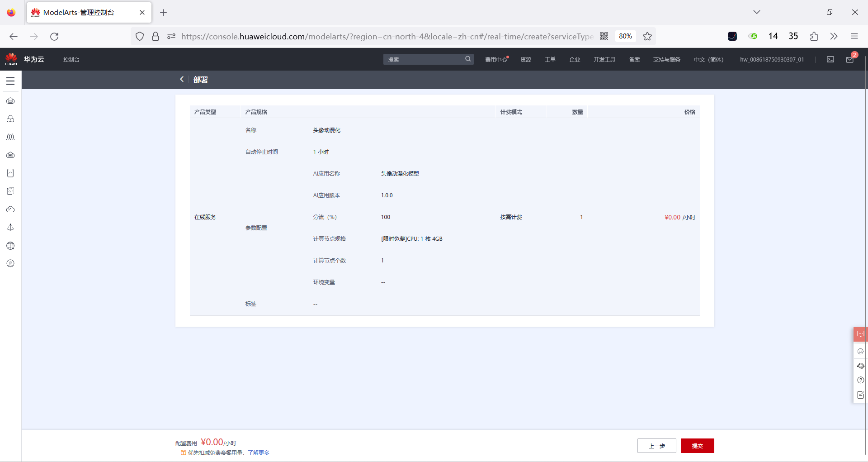This screenshot has width=868, height=462.
Task: Open the 费用中心 menu
Action: (x=496, y=59)
